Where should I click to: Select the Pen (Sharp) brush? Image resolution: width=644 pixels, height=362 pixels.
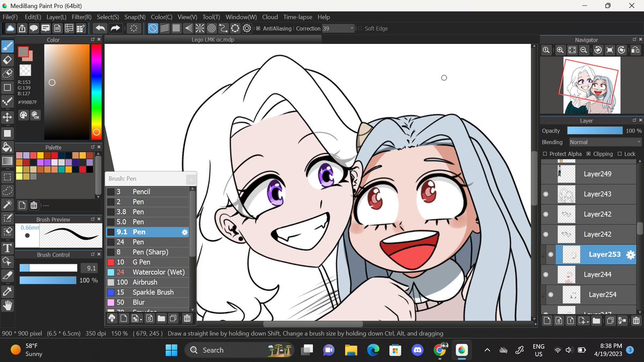148,252
